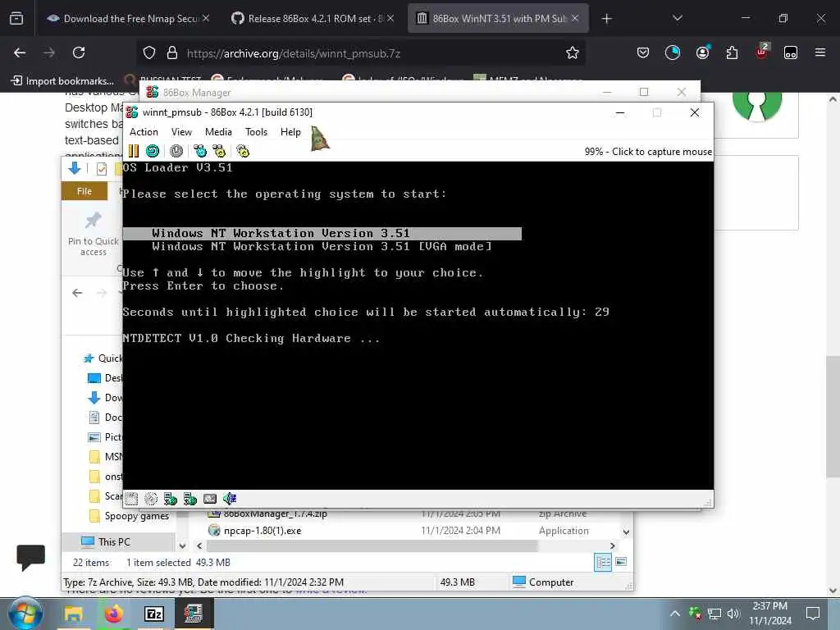Screen dimensions: 840x630
Task: Open the Media menu in 86Box
Action: pos(218,132)
